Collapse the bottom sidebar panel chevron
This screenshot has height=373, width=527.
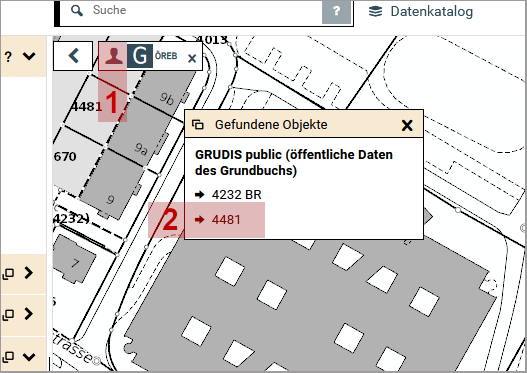[x=29, y=357]
